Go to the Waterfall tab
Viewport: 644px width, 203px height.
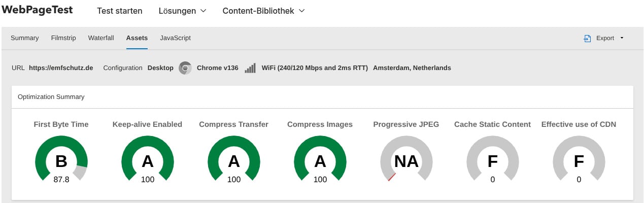click(101, 38)
